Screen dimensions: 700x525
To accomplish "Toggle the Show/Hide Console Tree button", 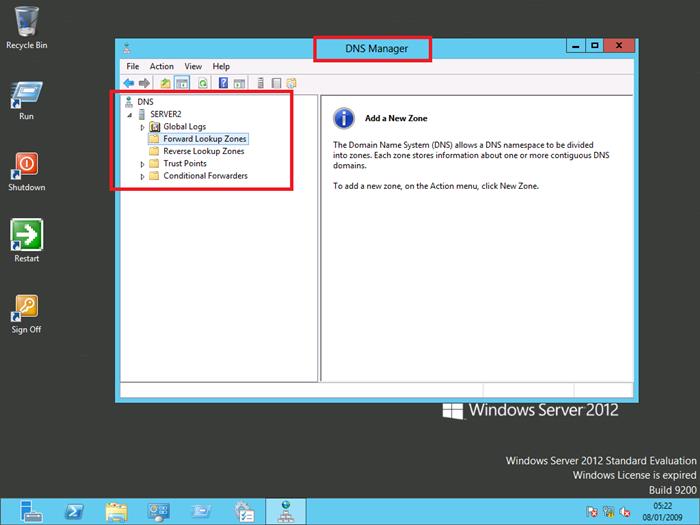I will click(x=182, y=83).
